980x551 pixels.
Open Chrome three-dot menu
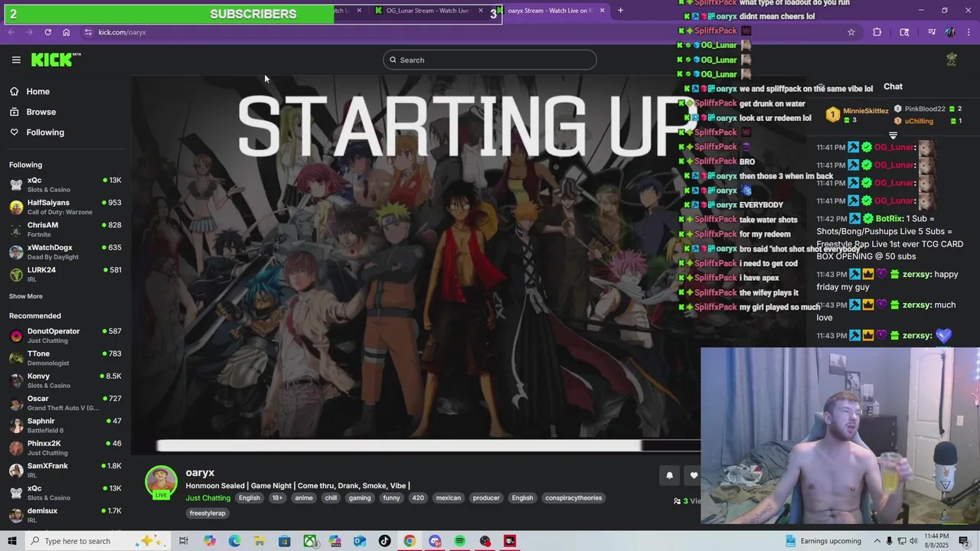coord(969,32)
